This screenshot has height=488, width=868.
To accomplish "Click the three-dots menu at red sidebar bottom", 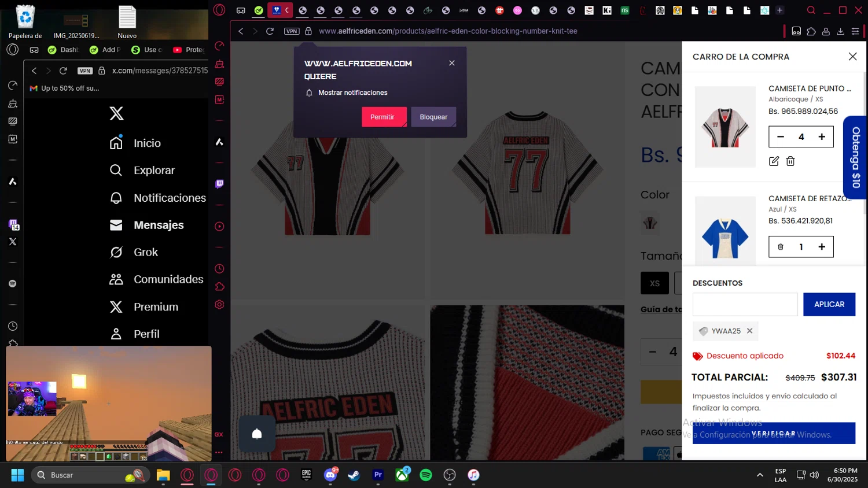I will tap(219, 452).
